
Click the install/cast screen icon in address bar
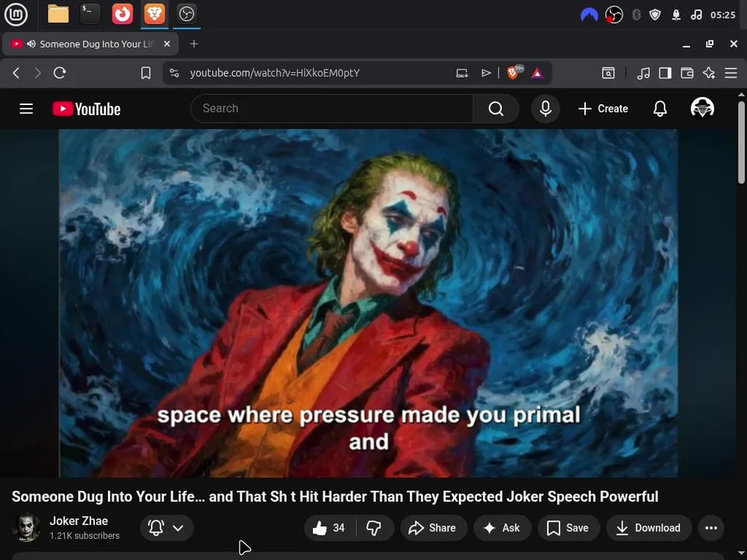click(461, 73)
